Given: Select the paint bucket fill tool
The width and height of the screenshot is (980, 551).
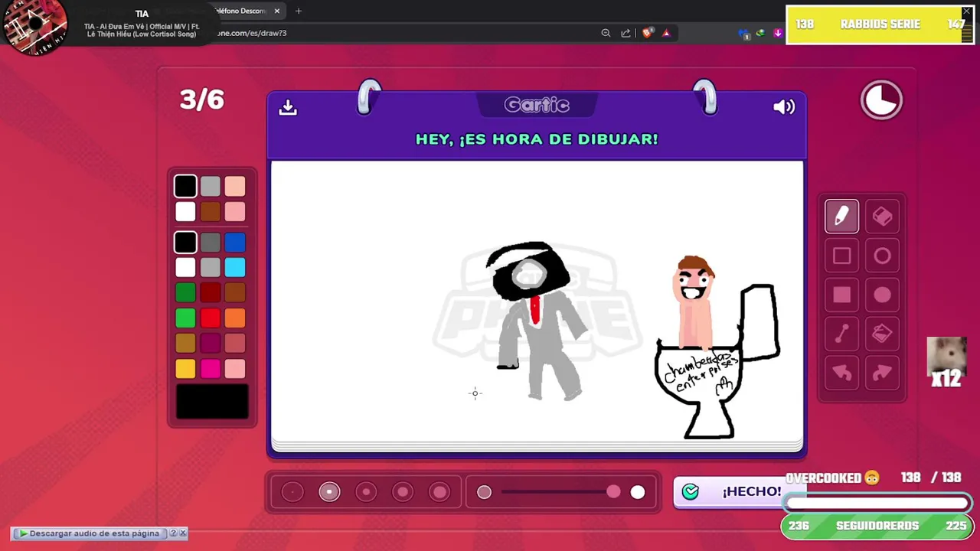Looking at the screenshot, I should [882, 334].
